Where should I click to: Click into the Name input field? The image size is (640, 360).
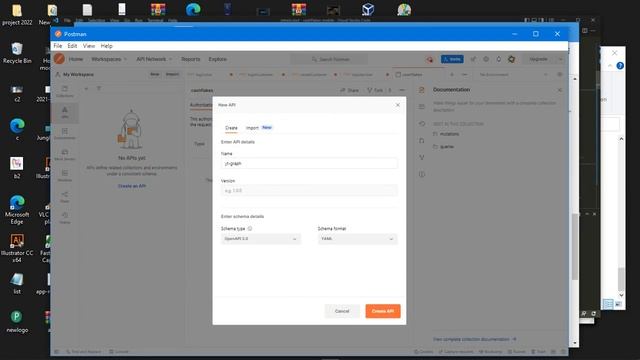(x=309, y=163)
